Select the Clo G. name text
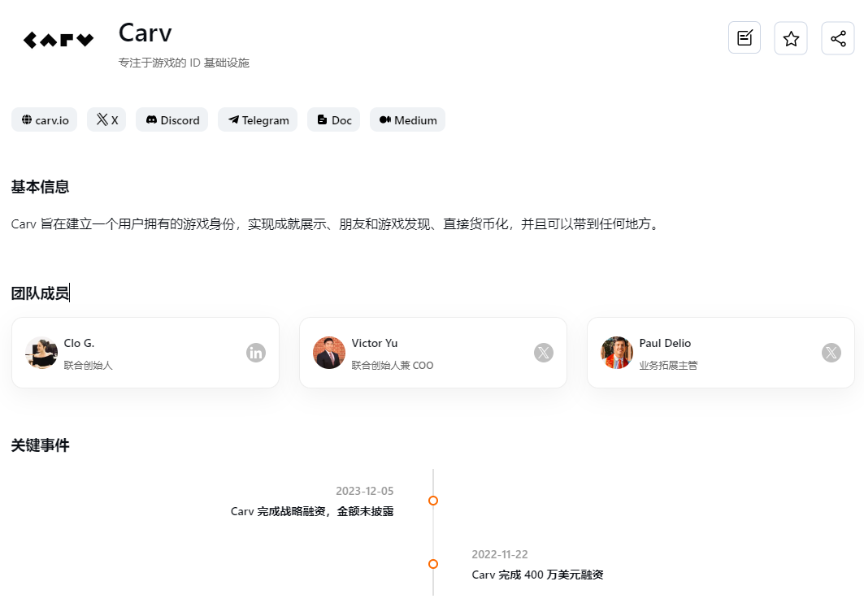 click(80, 343)
